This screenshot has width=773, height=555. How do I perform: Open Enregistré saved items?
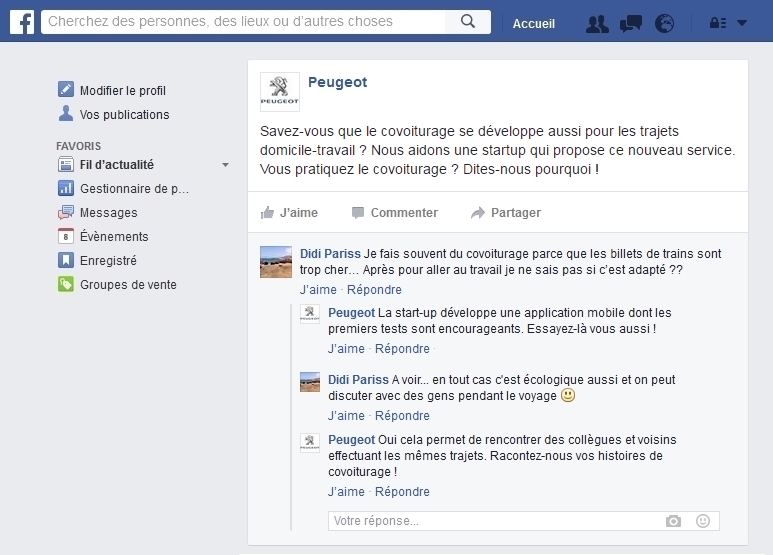coord(108,260)
